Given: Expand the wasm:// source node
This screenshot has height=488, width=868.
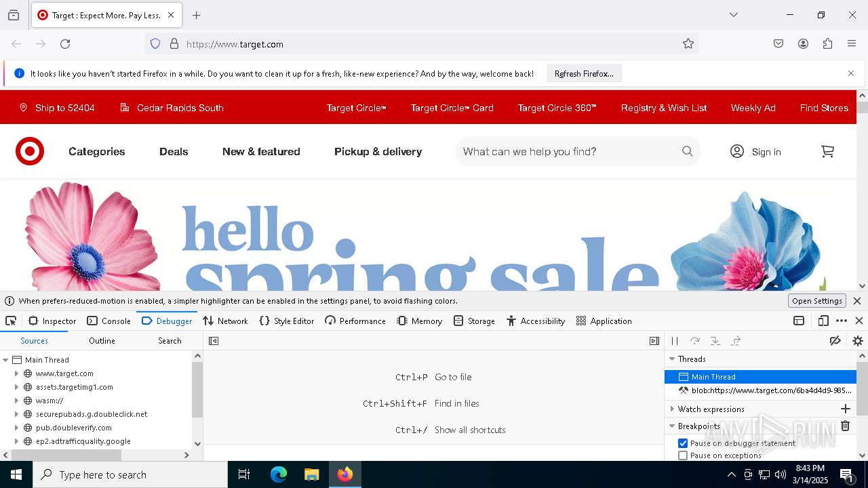Looking at the screenshot, I should coord(16,401).
